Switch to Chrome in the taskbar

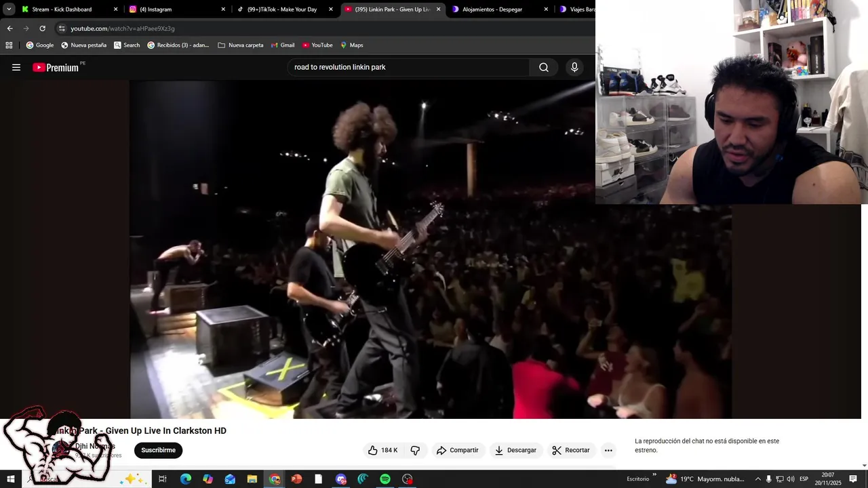[x=274, y=479]
